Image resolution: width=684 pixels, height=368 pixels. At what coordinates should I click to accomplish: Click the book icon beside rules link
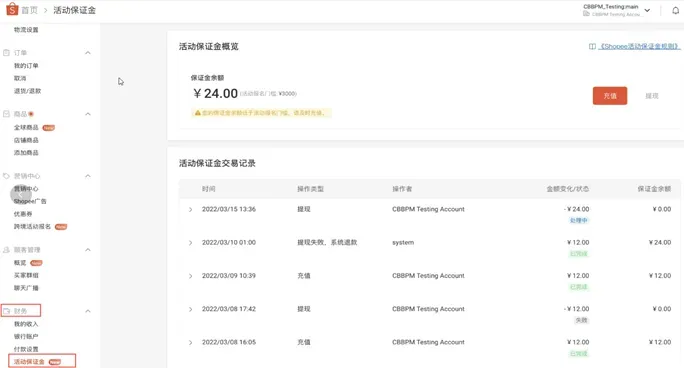tap(592, 46)
